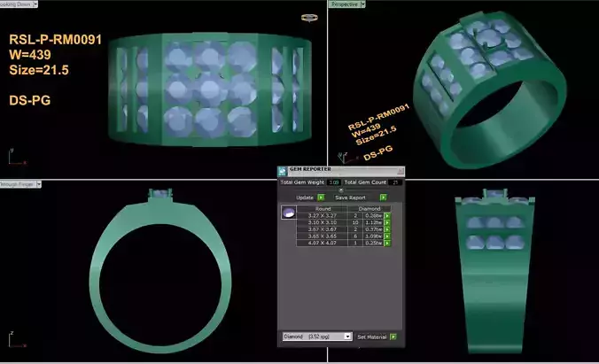Click the Update button label
Image resolution: width=599 pixels, height=364 pixels.
305,197
